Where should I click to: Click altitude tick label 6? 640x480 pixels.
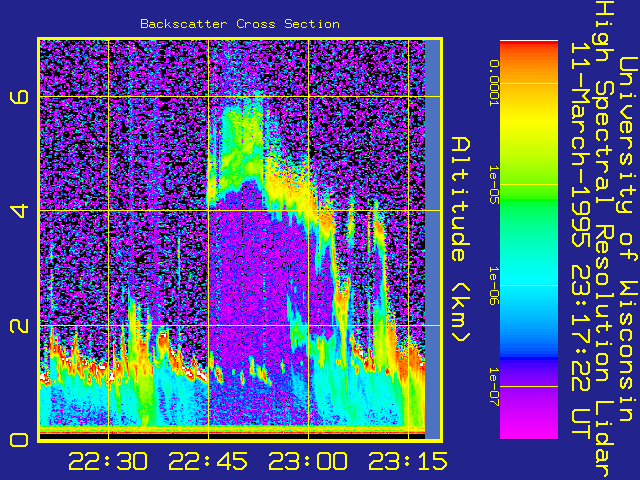(x=20, y=97)
